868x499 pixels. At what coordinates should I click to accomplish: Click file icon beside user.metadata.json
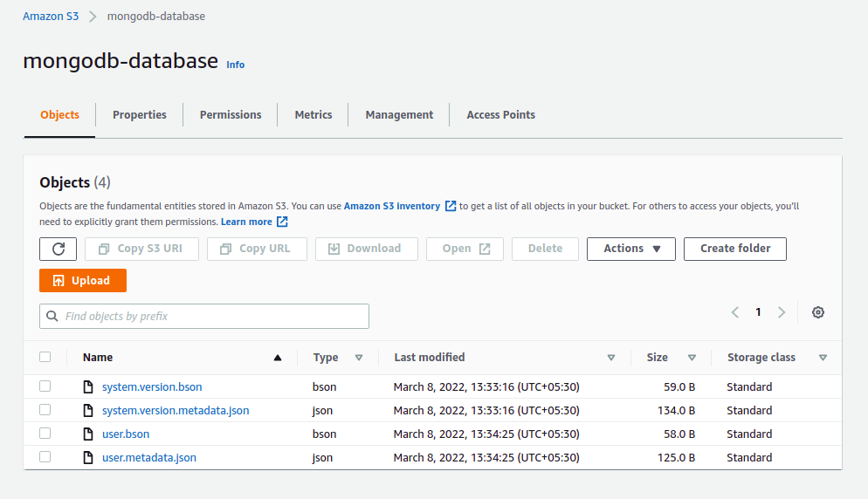coord(88,457)
